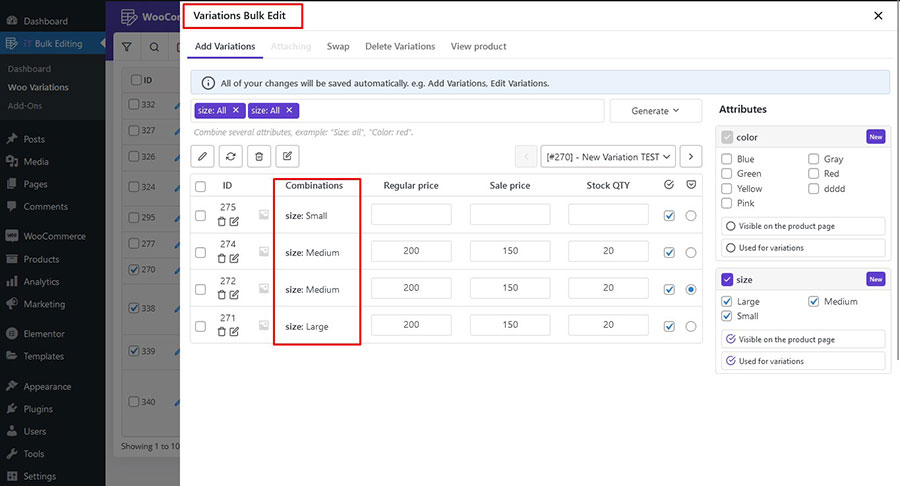Image resolution: width=900 pixels, height=486 pixels.
Task: Open Elementor in WordPress sidebar
Action: 44,333
